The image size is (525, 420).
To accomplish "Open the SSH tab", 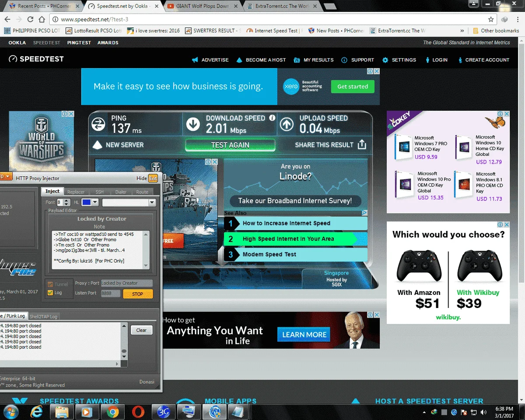I will pyautogui.click(x=100, y=192).
